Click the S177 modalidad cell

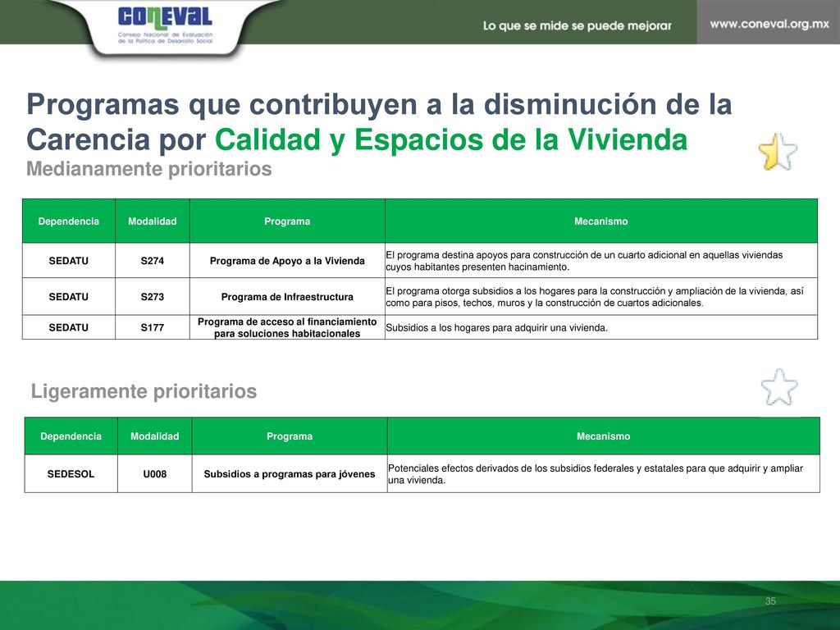click(x=152, y=327)
